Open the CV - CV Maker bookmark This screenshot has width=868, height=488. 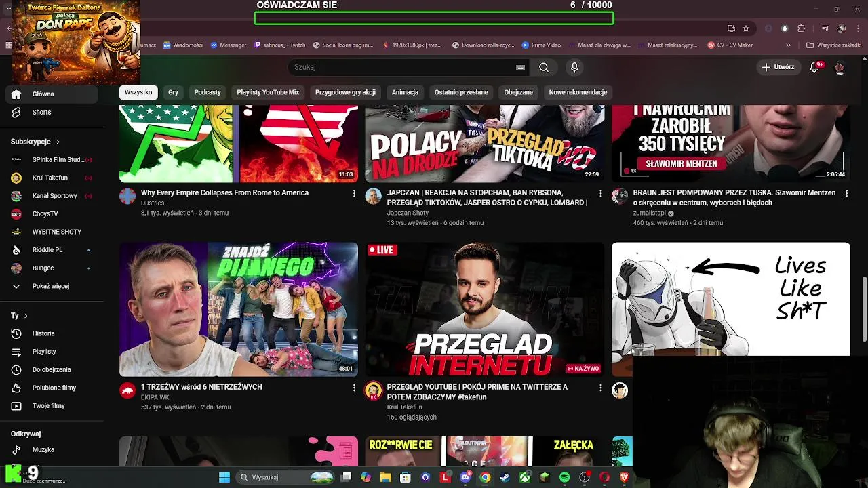730,45
